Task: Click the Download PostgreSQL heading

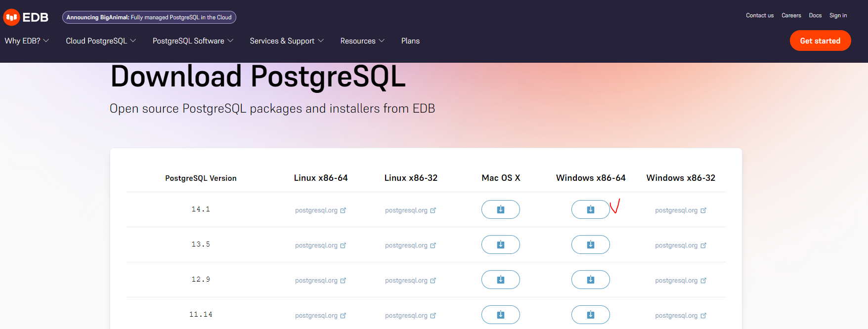Action: click(258, 77)
